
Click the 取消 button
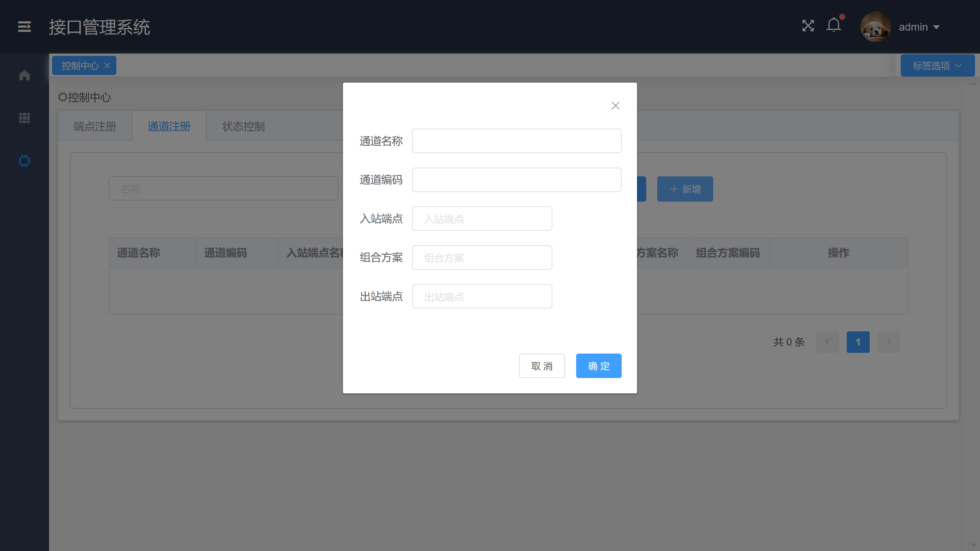point(542,366)
